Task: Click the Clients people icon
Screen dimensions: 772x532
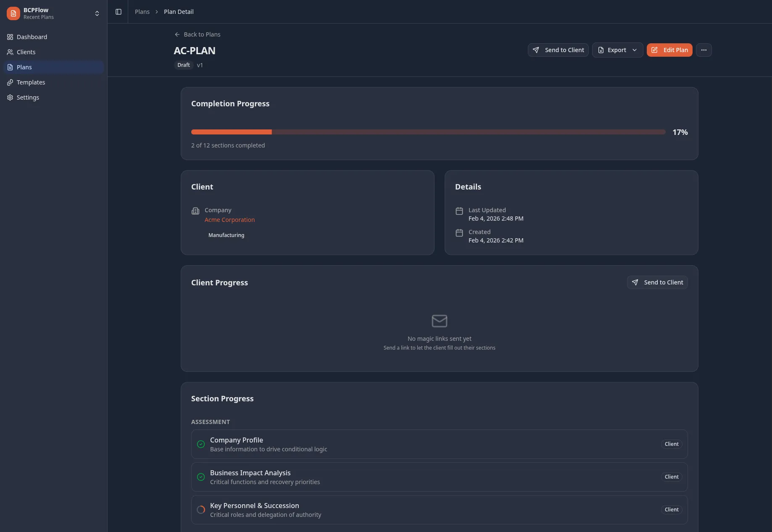Action: [10, 52]
